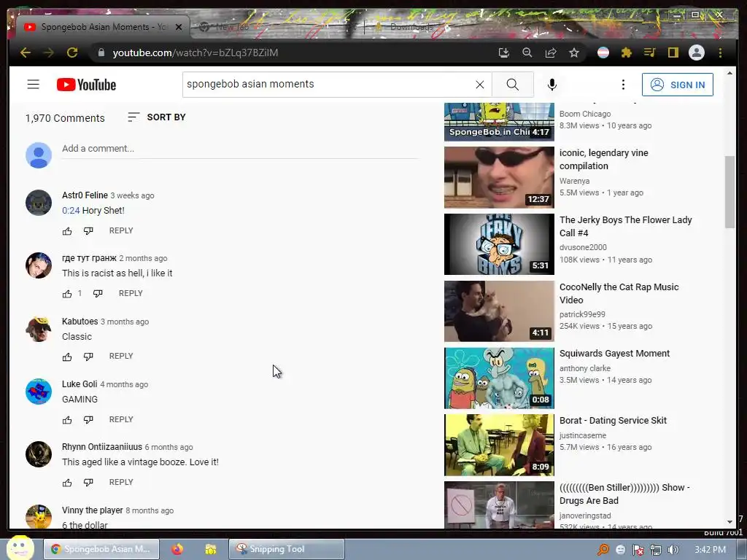Open the SORT BY comments dropdown
Screen dimensions: 747x560
(157, 117)
